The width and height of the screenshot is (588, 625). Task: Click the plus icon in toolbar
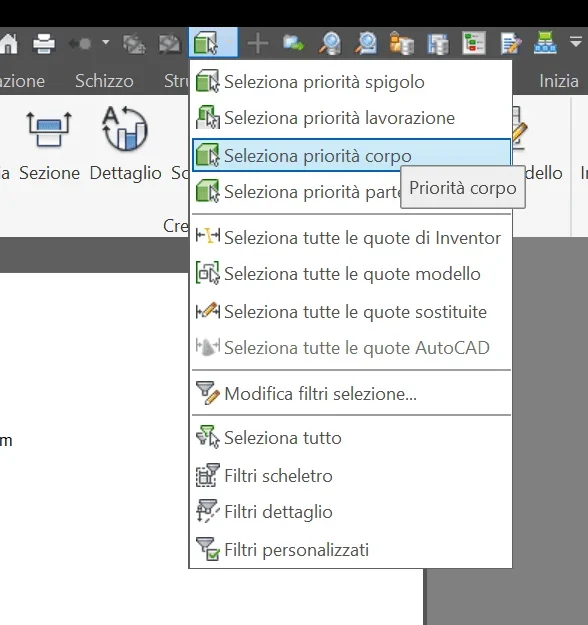click(258, 43)
